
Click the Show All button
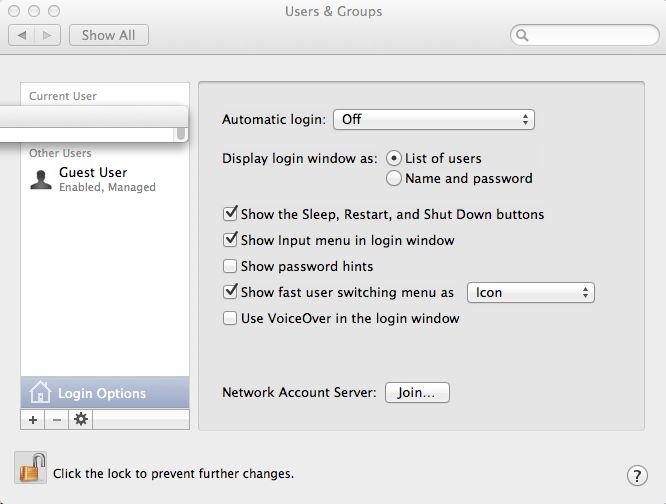[109, 35]
